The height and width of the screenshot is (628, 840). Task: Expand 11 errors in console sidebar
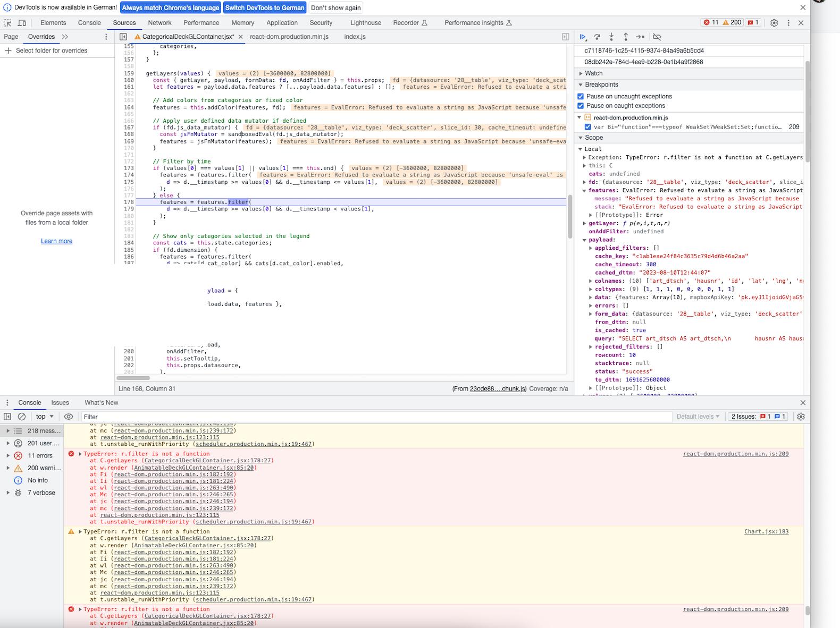tap(8, 455)
